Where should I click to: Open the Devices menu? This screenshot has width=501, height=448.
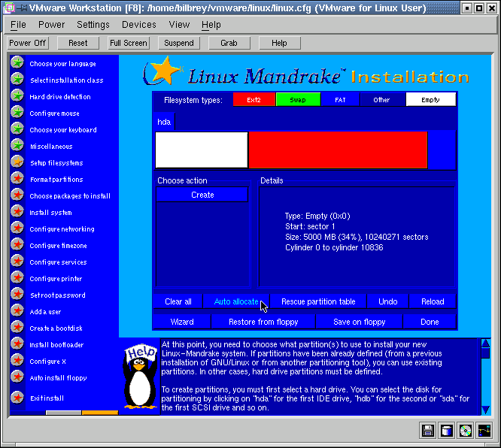(x=138, y=25)
